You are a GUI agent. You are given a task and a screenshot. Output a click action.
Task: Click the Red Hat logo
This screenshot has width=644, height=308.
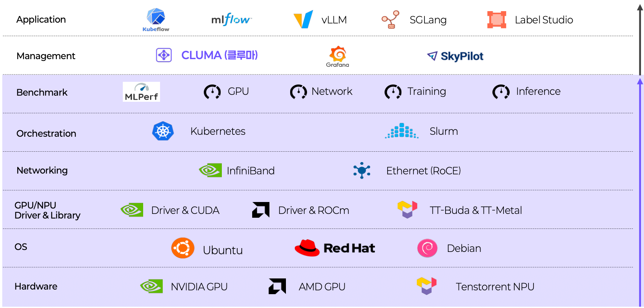tap(335, 248)
